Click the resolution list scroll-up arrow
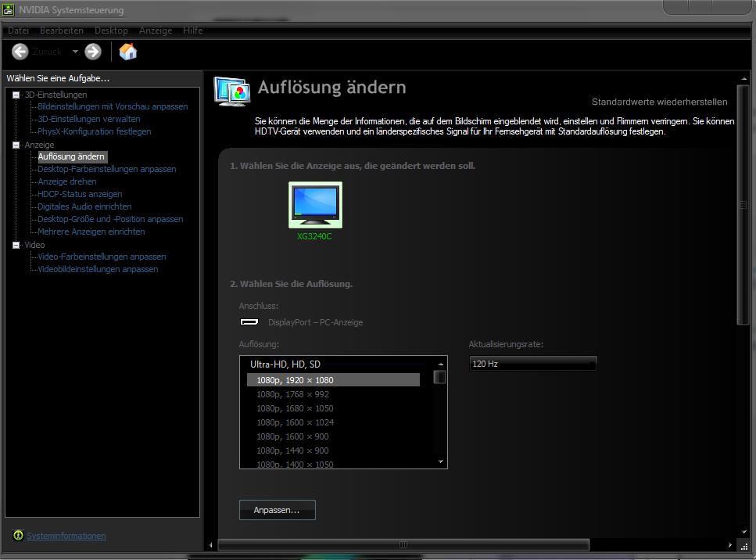This screenshot has width=756, height=560. [x=440, y=364]
